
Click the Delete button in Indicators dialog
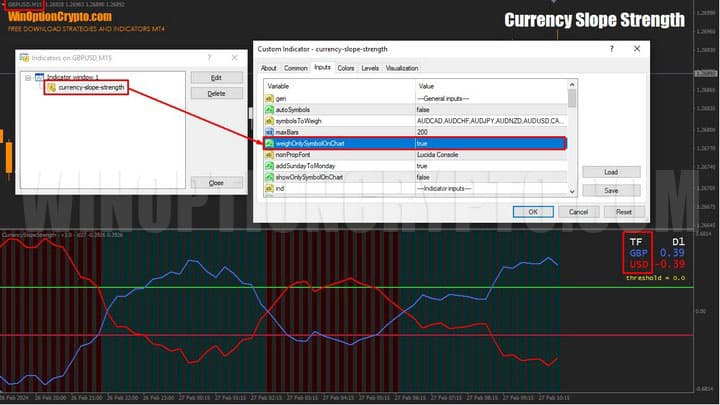tap(216, 93)
